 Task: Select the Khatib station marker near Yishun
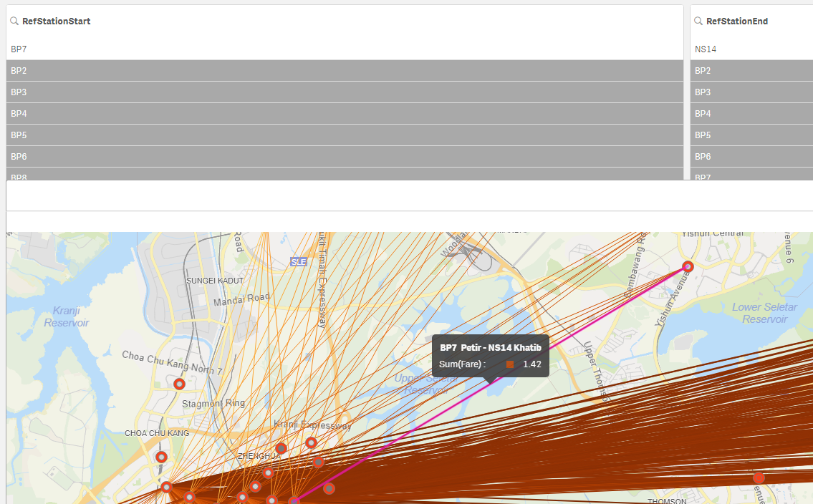(x=688, y=266)
